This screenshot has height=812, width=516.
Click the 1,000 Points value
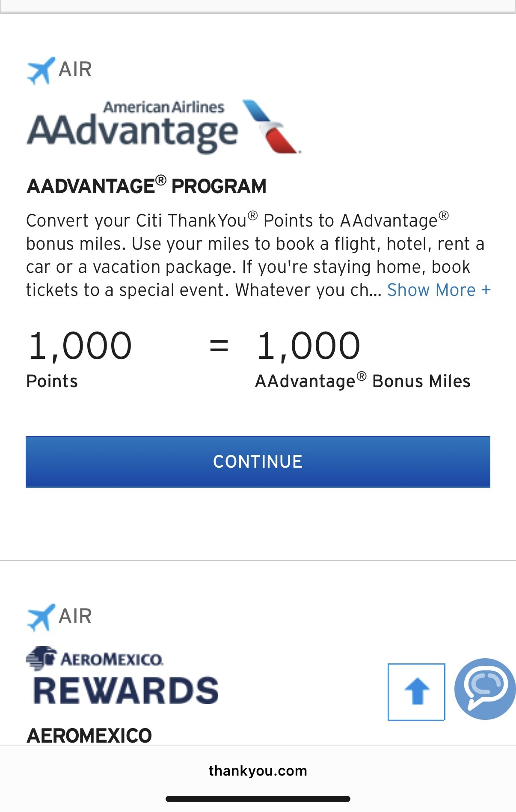pyautogui.click(x=80, y=347)
